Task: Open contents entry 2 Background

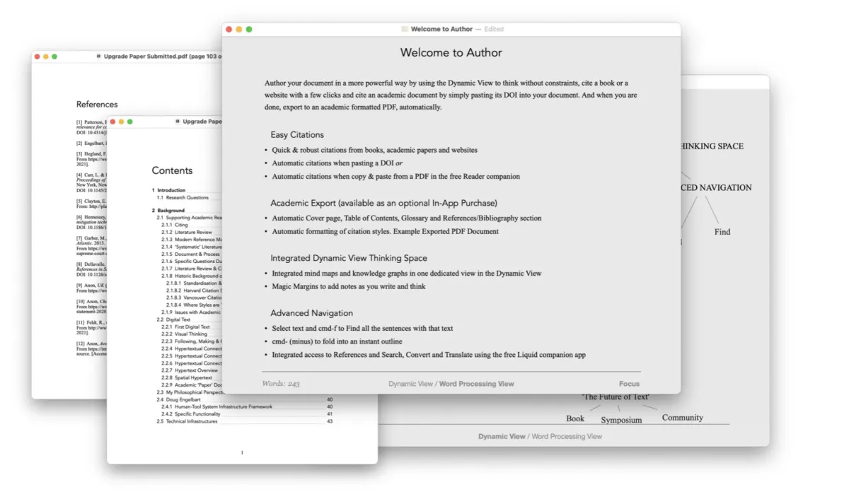Action: [x=168, y=211]
